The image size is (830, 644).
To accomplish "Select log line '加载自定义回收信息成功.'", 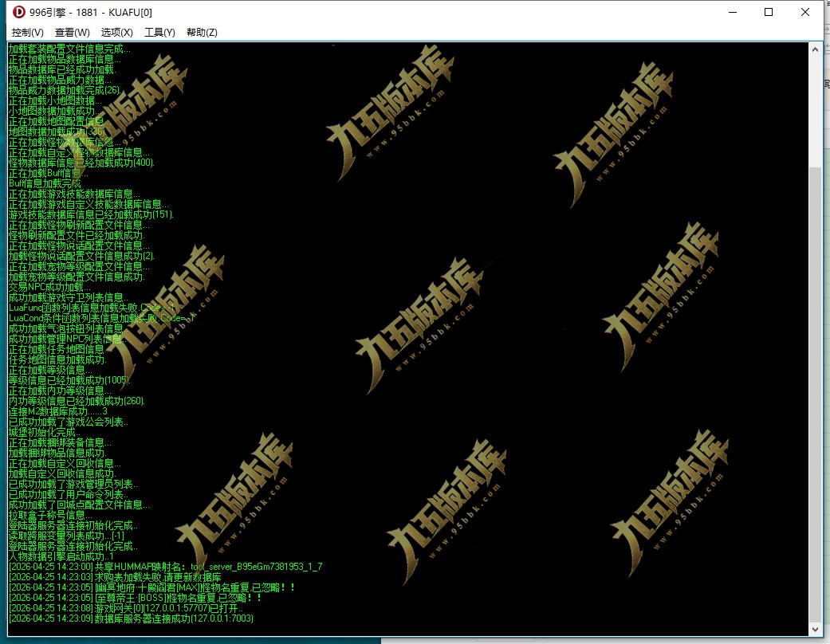I will click(x=62, y=473).
